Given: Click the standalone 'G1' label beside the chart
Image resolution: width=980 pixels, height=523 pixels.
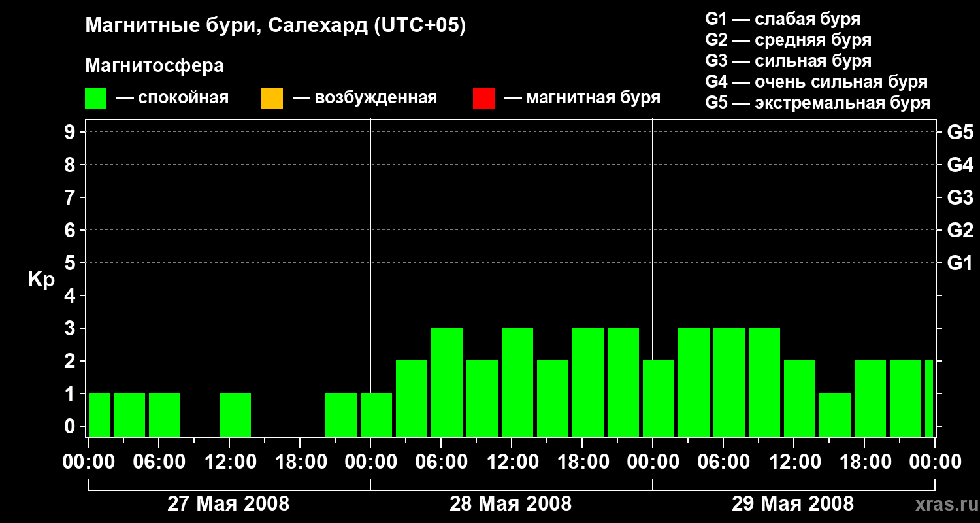Looking at the screenshot, I should pyautogui.click(x=960, y=263).
